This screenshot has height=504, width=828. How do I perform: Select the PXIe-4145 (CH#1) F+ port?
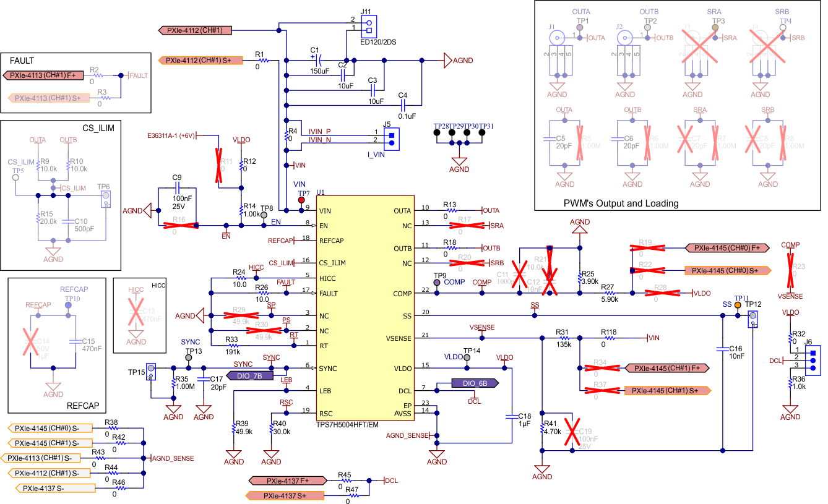tap(666, 368)
